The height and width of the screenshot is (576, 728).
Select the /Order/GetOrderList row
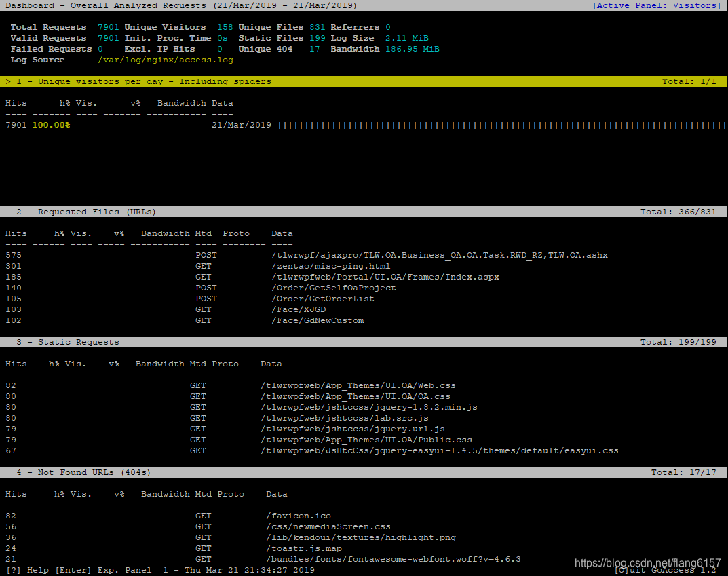(x=189, y=299)
